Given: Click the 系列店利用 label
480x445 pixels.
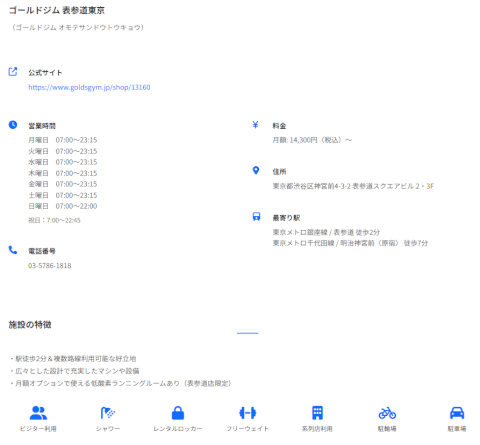Looking at the screenshot, I should (317, 429).
